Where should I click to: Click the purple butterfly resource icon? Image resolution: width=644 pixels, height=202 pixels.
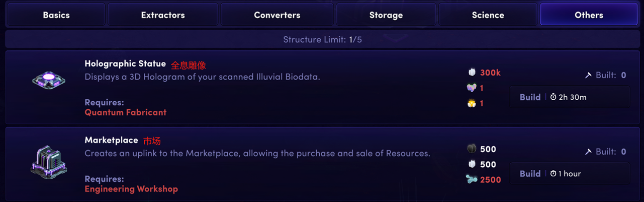click(472, 88)
